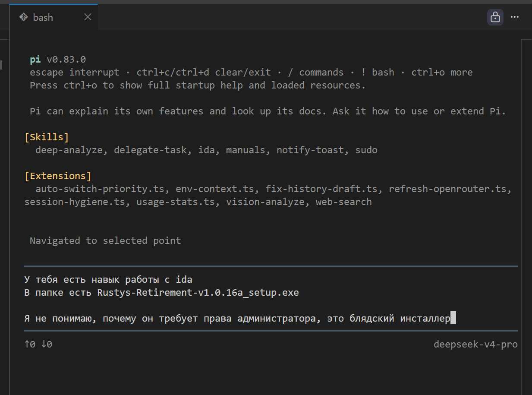This screenshot has width=532, height=395.
Task: Click usage-stats.ts extension name
Action: 176,202
